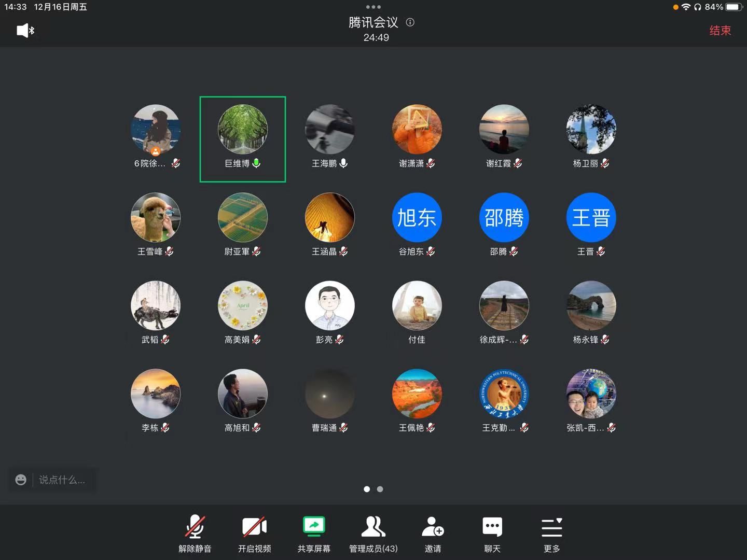This screenshot has width=747, height=560.
Task: Toggle 开启视频 to start camera
Action: [x=254, y=527]
